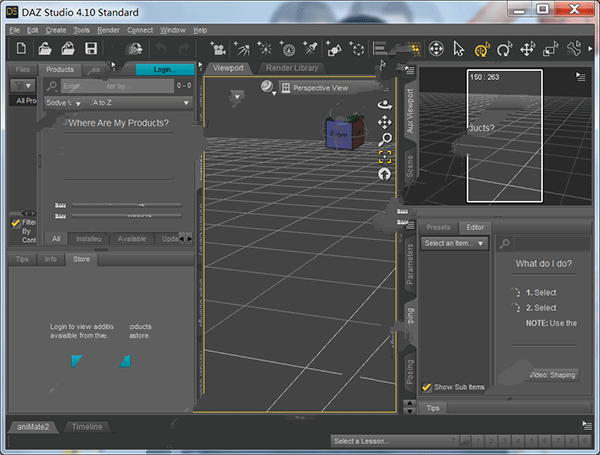Open the Parameters side tab
Viewport: 600px width, 455px height.
410,264
